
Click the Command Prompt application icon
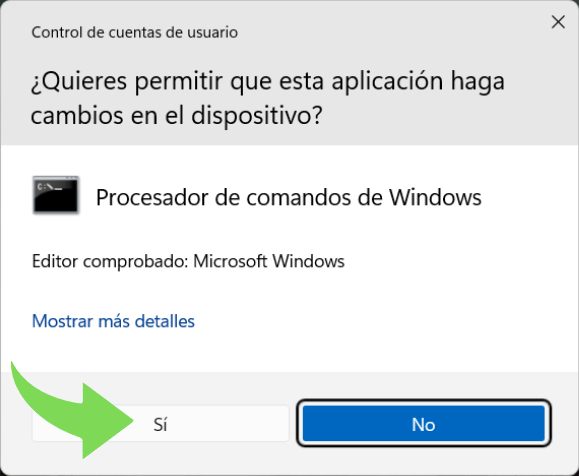[56, 195]
